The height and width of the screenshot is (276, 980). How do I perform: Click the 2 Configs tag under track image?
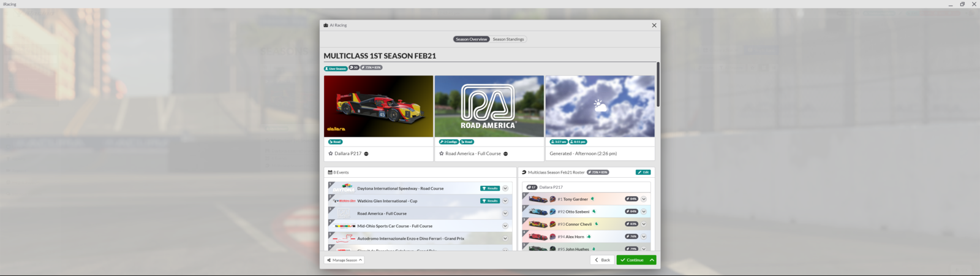[449, 142]
